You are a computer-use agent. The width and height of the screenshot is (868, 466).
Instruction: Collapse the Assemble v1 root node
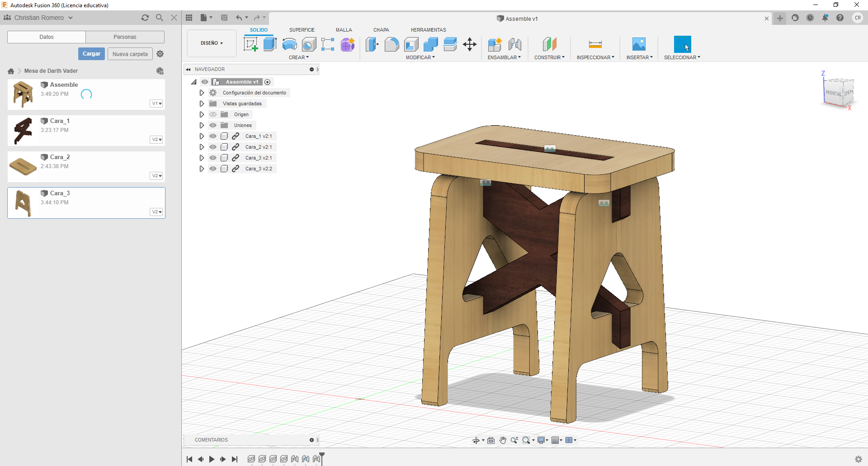[x=194, y=82]
